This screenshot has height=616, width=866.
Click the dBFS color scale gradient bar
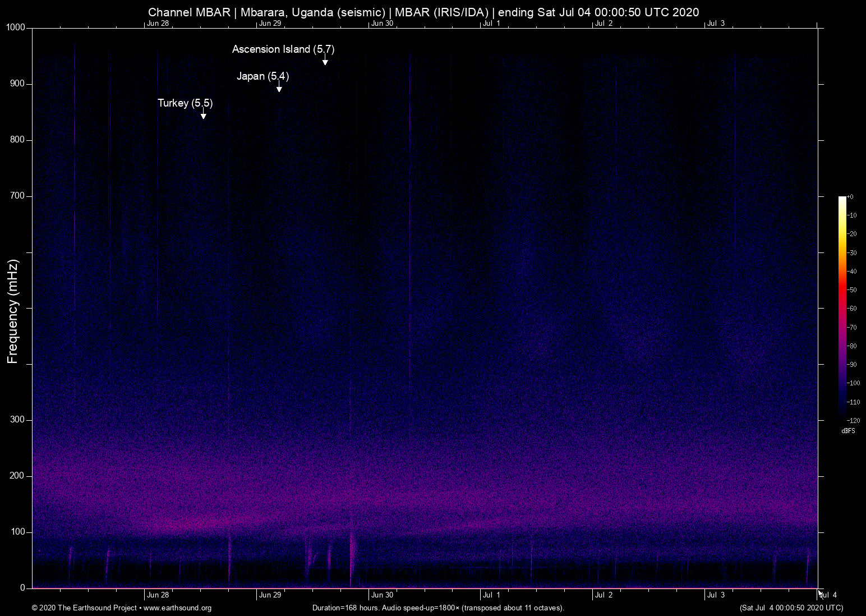pyautogui.click(x=842, y=308)
